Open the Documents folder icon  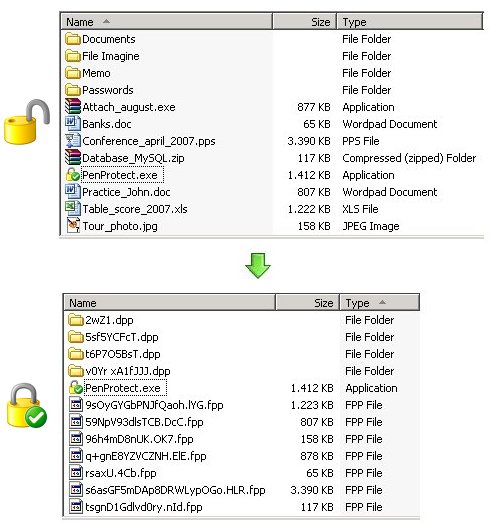coord(73,39)
